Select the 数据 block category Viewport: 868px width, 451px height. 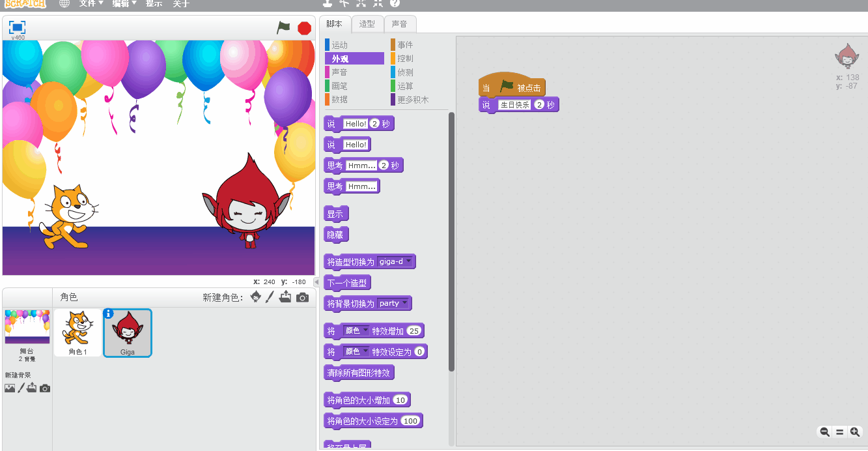[x=354, y=100]
